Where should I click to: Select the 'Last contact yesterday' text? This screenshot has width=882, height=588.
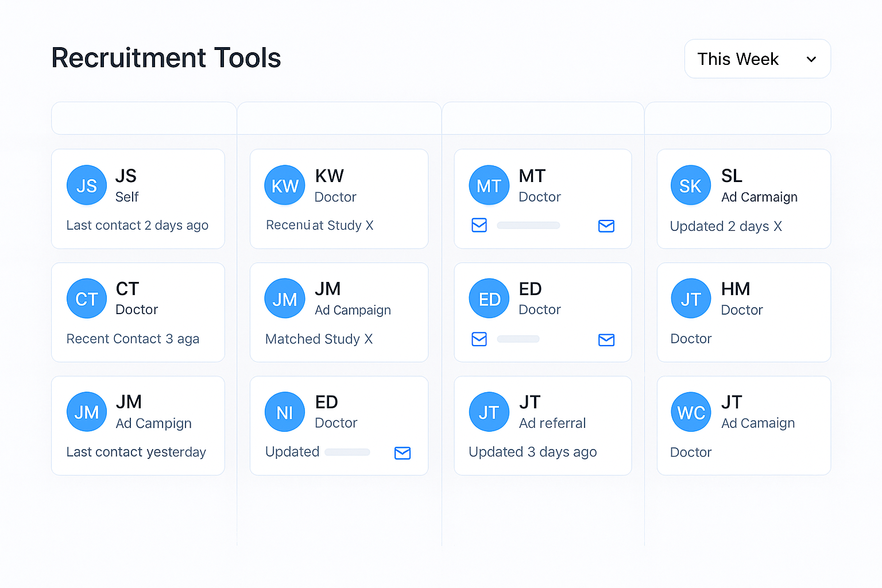(136, 452)
